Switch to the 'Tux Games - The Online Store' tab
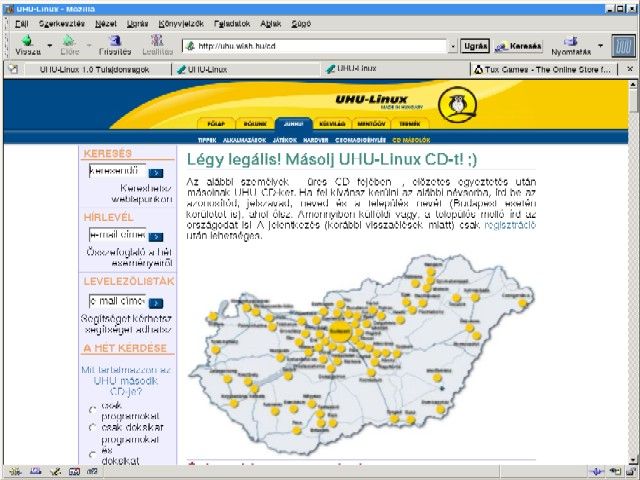Screen dimensions: 640x480 (x=543, y=69)
